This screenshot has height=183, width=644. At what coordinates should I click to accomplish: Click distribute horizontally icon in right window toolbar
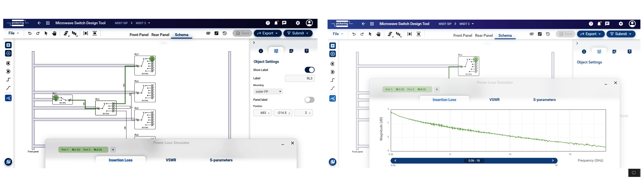(409, 34)
